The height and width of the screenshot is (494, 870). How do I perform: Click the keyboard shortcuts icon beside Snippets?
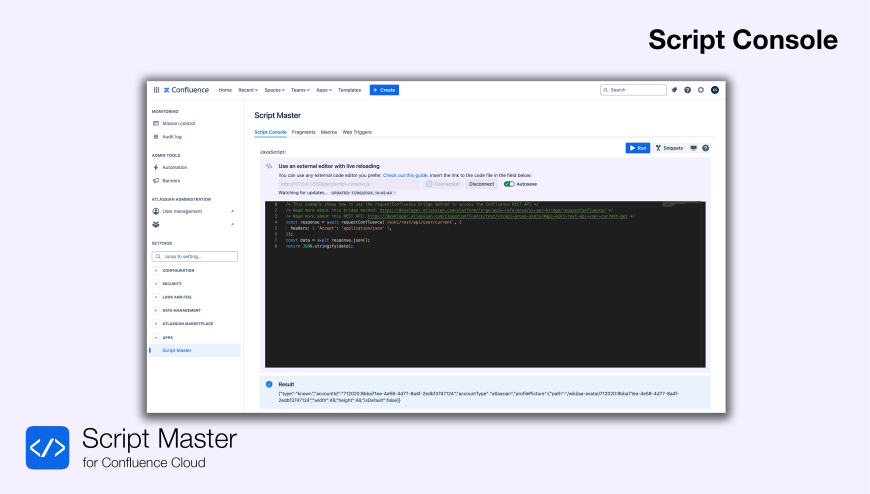(x=694, y=148)
